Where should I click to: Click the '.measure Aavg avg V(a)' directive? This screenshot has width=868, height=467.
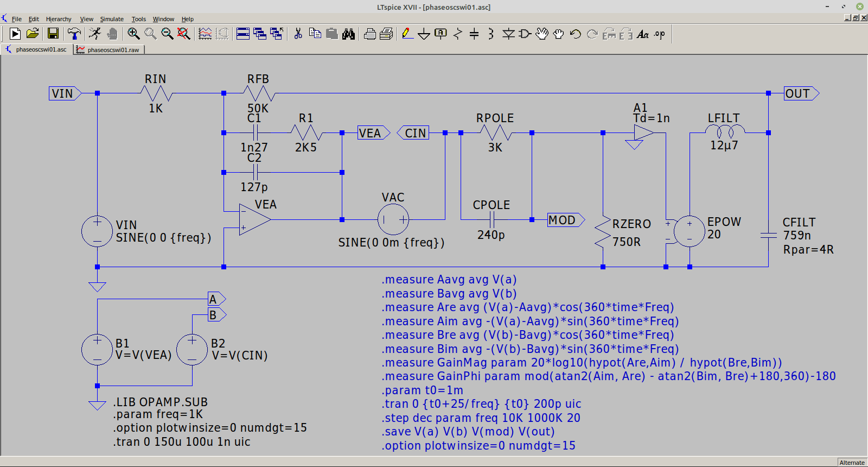[x=449, y=280]
